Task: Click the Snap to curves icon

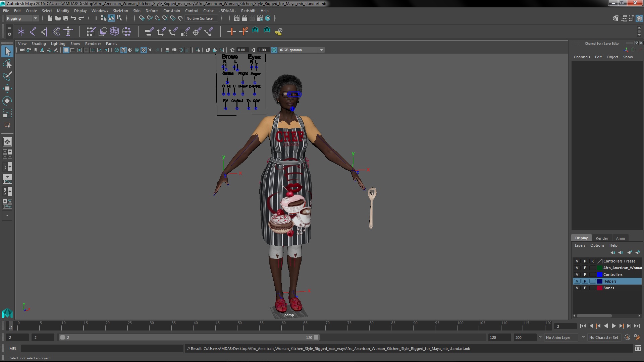Action: (x=150, y=18)
